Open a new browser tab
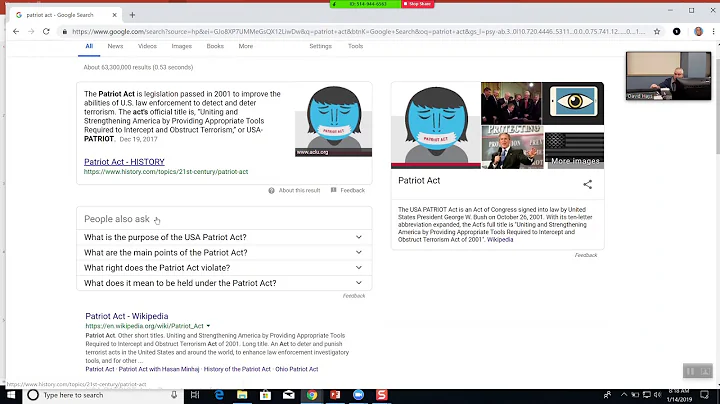 coord(132,15)
